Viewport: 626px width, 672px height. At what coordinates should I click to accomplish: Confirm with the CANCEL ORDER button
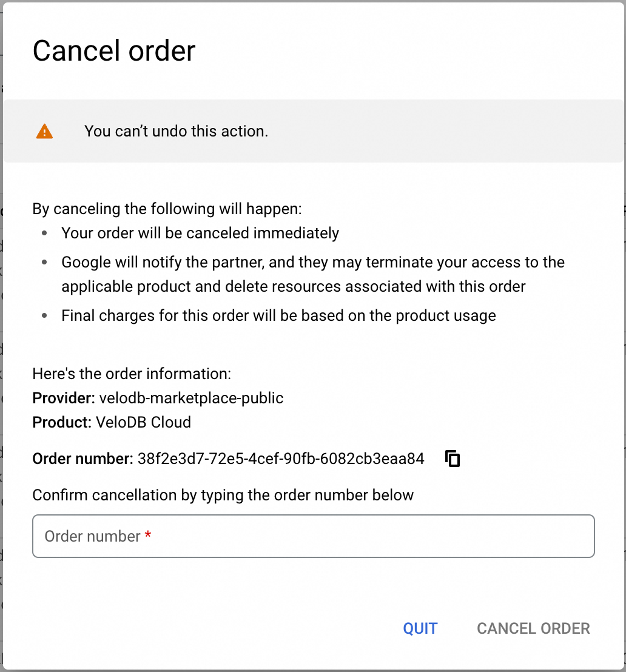pos(533,628)
